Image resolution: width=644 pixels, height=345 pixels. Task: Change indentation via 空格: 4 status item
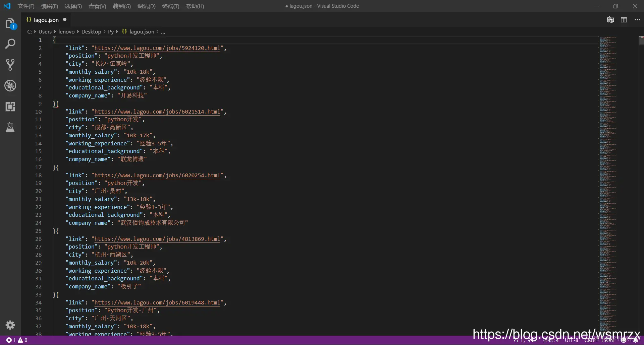pos(551,340)
